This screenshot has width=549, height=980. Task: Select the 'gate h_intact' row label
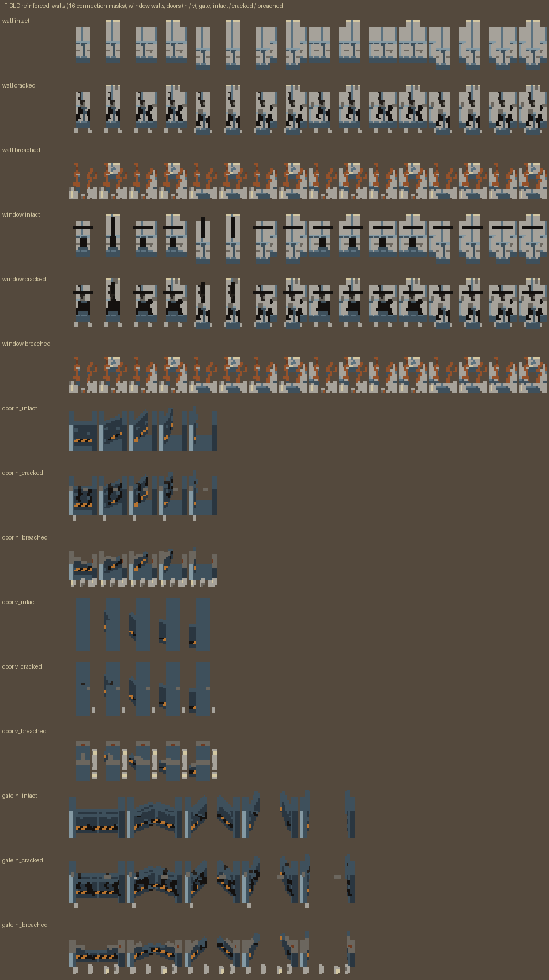[20, 796]
